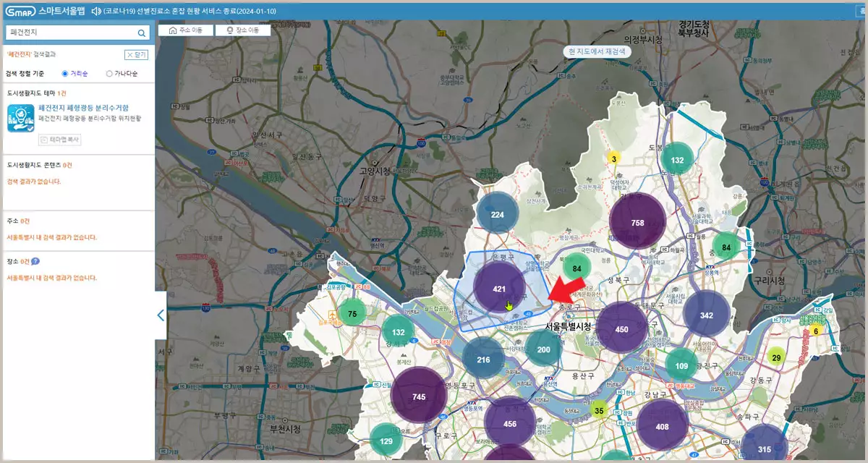This screenshot has height=463, width=868.
Task: Select the 거리순 radio button
Action: [65, 74]
